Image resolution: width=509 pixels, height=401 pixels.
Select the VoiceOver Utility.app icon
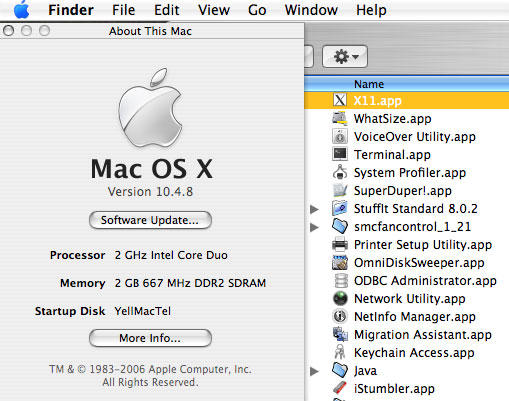tap(340, 136)
